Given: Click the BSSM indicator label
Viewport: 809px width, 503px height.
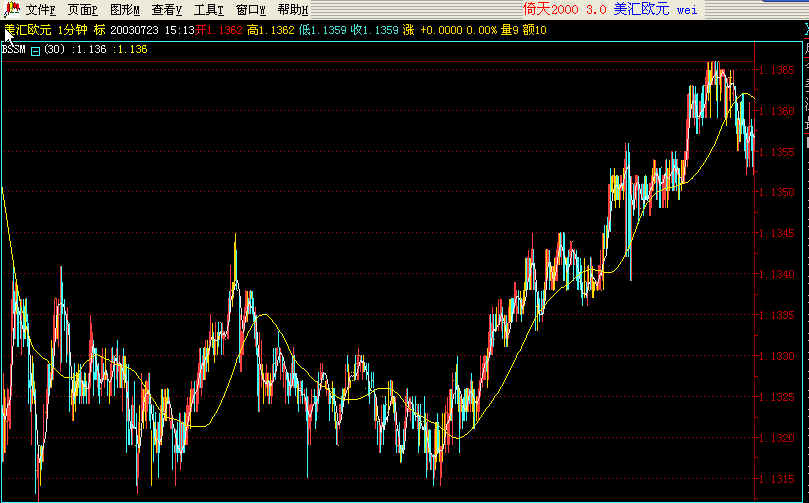Looking at the screenshot, I should [x=14, y=50].
